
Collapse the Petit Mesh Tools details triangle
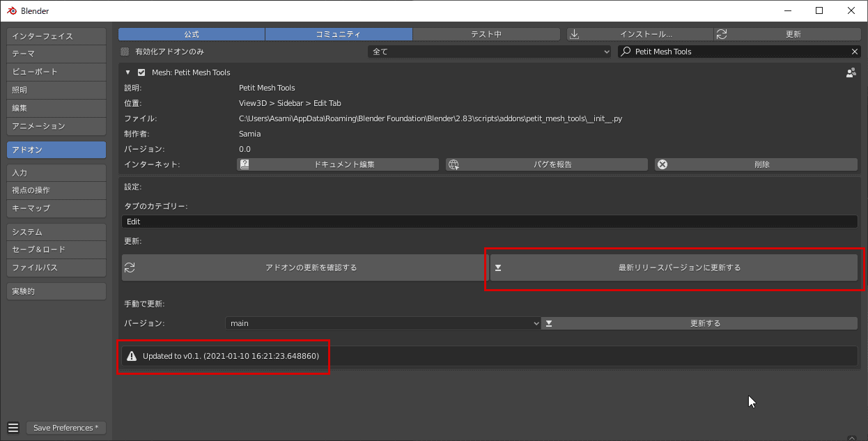click(x=127, y=72)
